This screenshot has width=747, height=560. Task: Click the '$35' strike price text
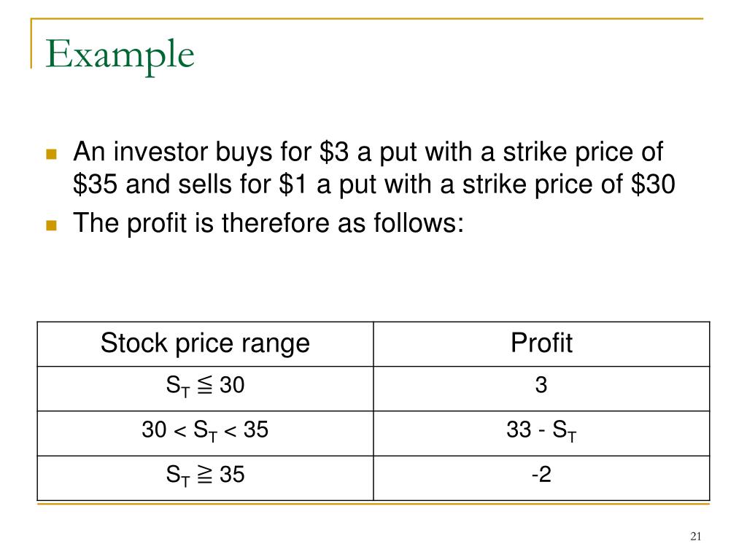pos(96,184)
